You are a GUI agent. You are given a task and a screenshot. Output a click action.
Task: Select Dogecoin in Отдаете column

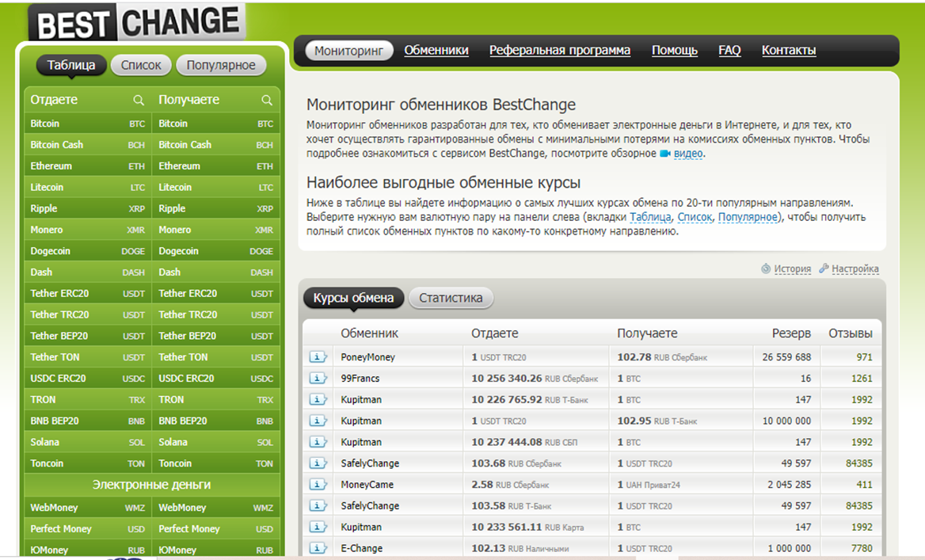88,251
